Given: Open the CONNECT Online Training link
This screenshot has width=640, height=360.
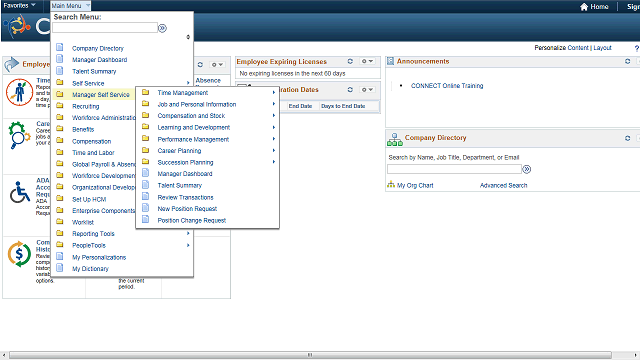Looking at the screenshot, I should [x=447, y=86].
